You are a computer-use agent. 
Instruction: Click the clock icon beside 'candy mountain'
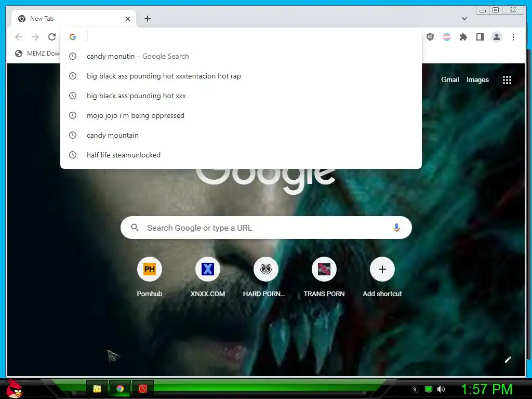[73, 135]
